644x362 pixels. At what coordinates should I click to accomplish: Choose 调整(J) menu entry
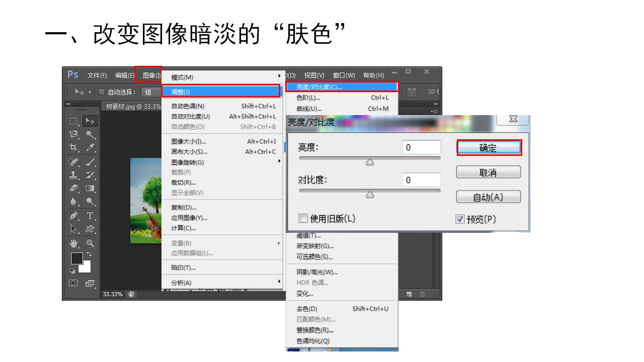pos(220,92)
